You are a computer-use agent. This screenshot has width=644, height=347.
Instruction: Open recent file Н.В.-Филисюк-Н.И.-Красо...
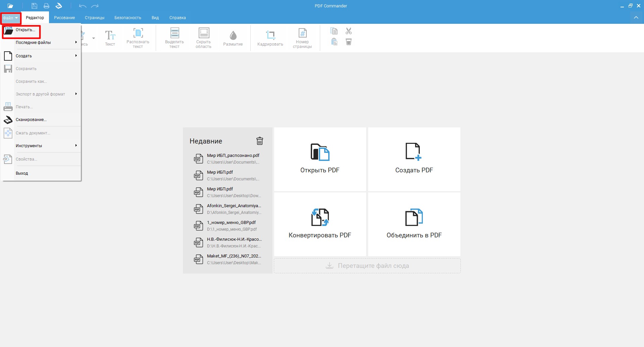tap(228, 242)
